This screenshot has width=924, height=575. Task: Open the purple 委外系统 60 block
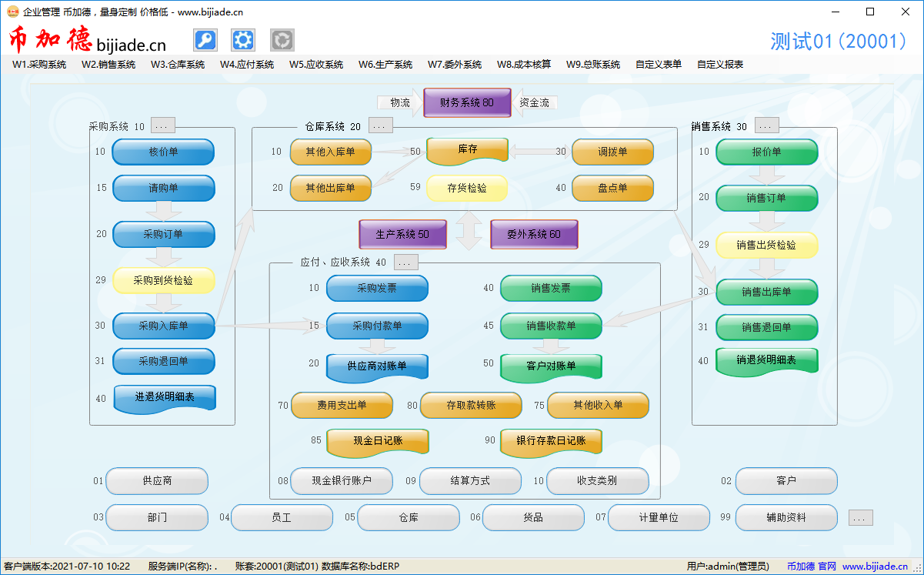(534, 234)
